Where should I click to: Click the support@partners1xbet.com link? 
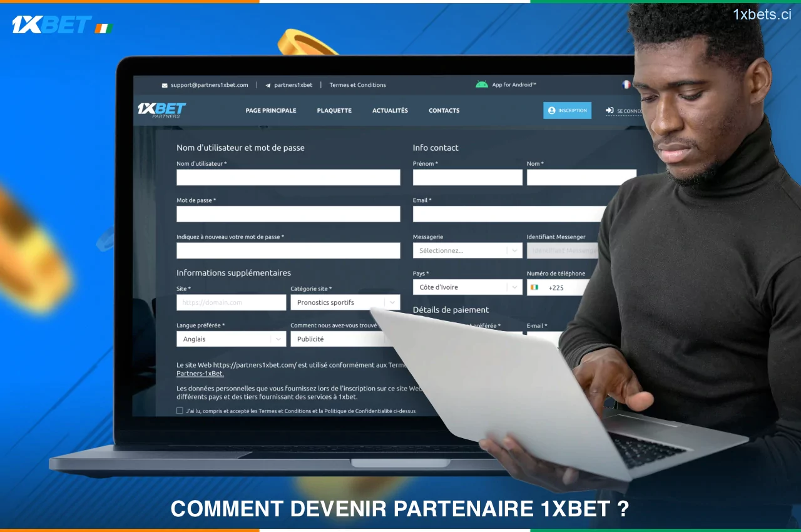[209, 85]
